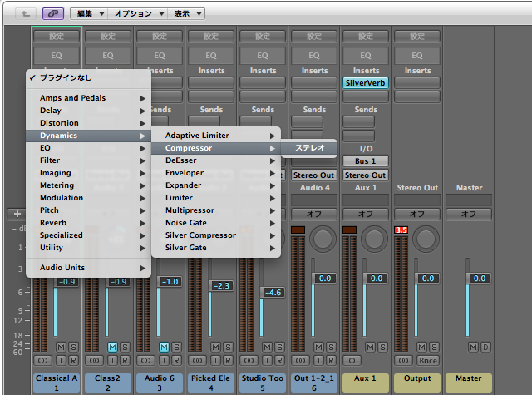Click stereo format icon on Audio 6 channel
This screenshot has height=395, width=532.
coord(146,360)
